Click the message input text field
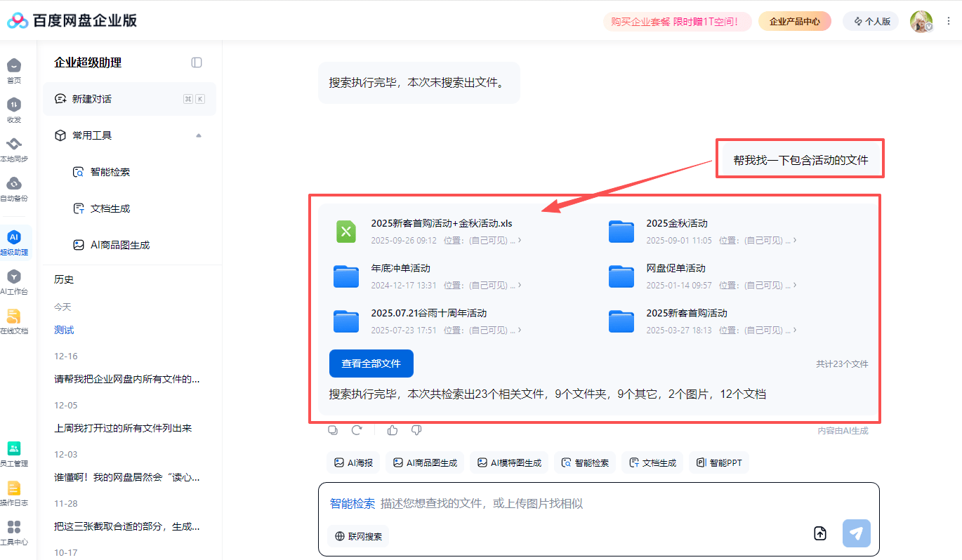962x560 pixels. [597, 503]
